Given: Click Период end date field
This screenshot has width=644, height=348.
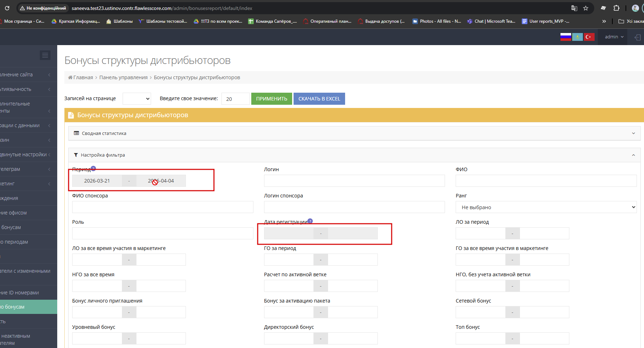Looking at the screenshot, I should click(161, 181).
